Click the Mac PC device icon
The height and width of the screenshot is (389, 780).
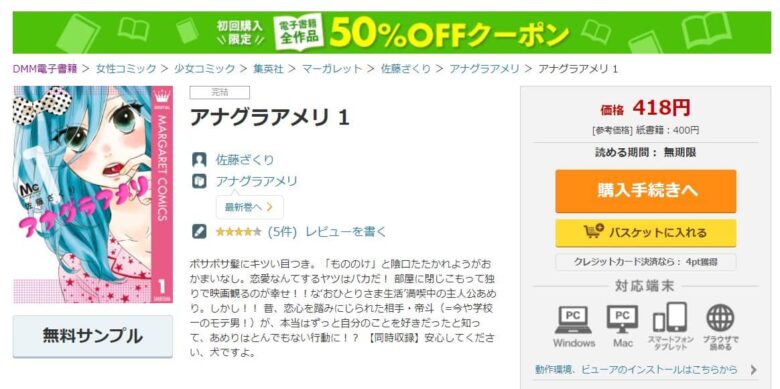(622, 319)
